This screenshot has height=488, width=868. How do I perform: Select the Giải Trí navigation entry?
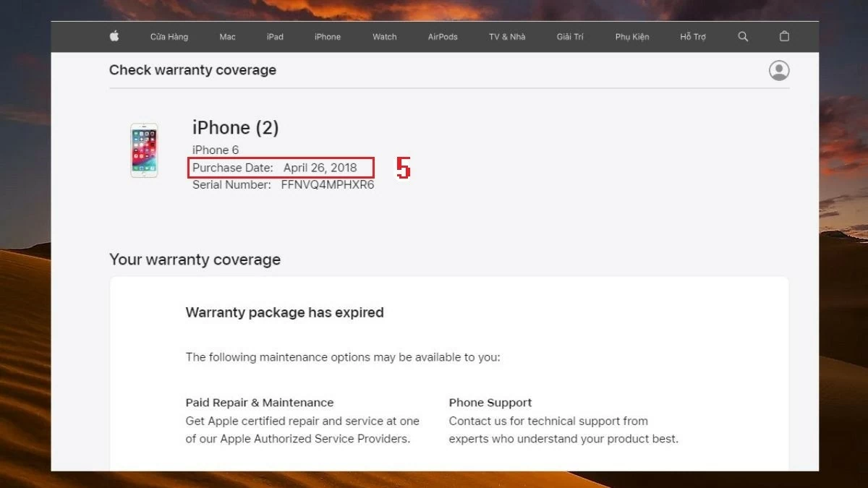[571, 36]
